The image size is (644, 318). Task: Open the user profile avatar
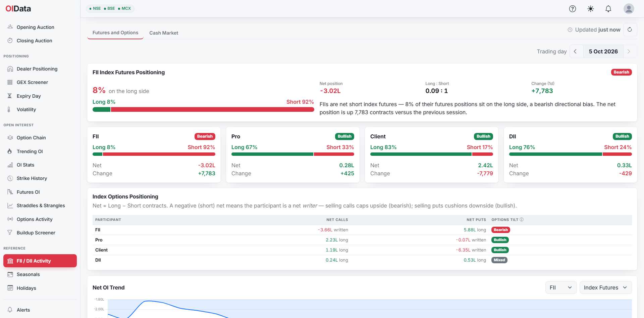629,9
